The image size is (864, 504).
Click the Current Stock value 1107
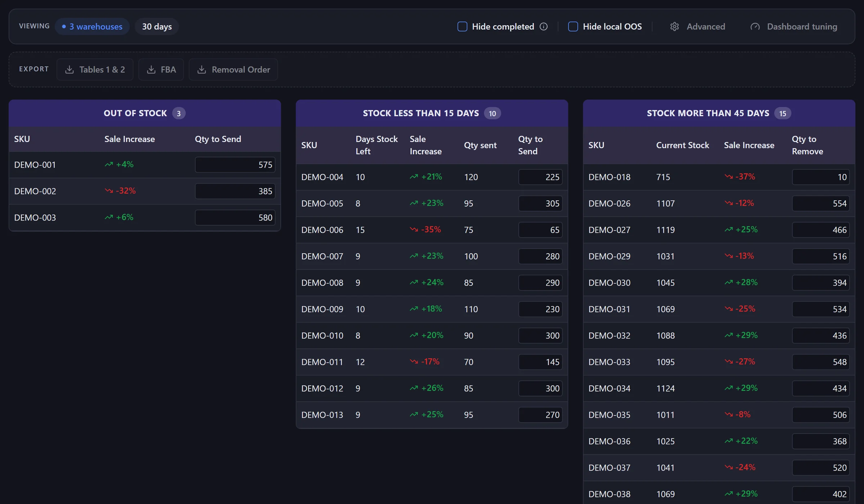[665, 203]
